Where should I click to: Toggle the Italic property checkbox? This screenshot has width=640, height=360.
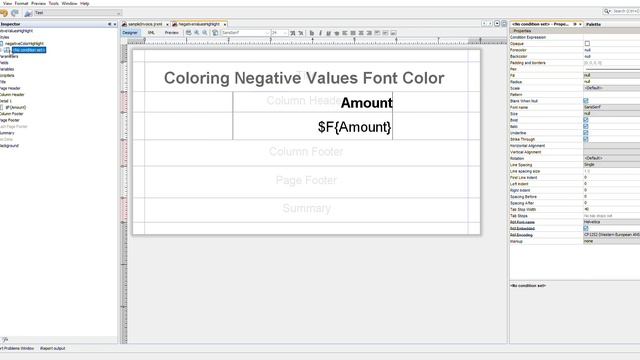coord(586,127)
